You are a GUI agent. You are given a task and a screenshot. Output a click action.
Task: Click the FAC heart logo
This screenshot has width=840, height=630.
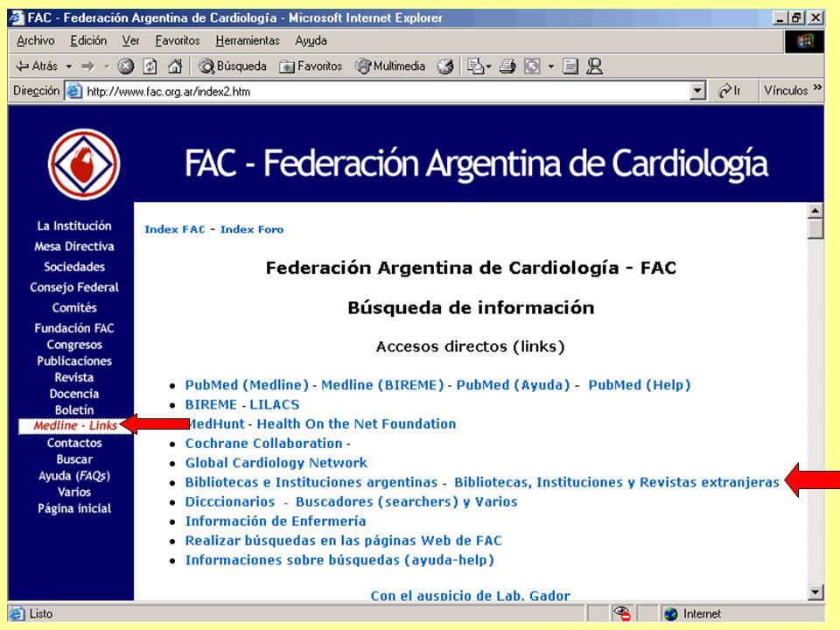[x=84, y=164]
